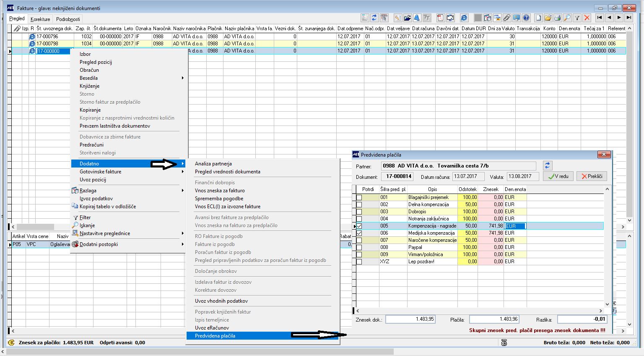
Task: Click the vertical scrollbar in payments dialog
Action: click(607, 247)
